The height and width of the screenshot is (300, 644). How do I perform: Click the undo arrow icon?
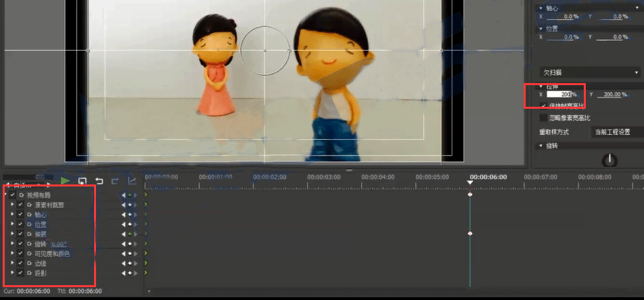pos(99,180)
